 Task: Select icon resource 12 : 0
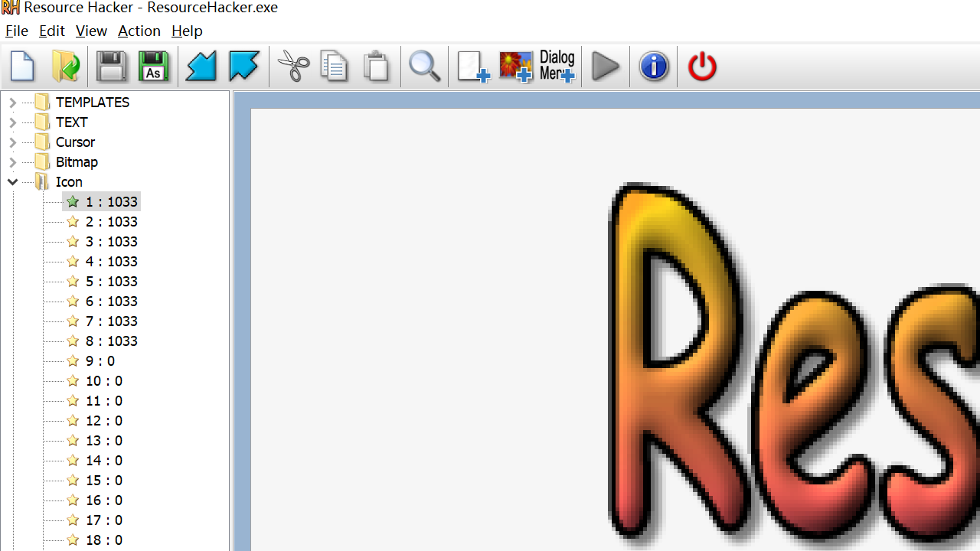click(103, 421)
